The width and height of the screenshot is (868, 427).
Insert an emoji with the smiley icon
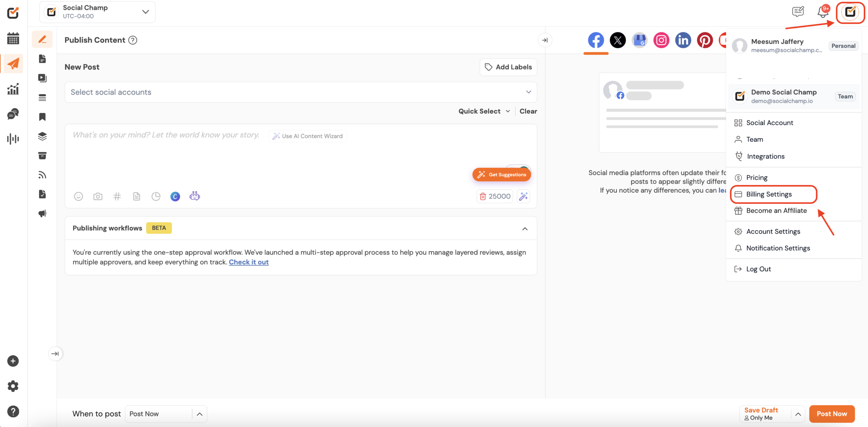coord(78,196)
